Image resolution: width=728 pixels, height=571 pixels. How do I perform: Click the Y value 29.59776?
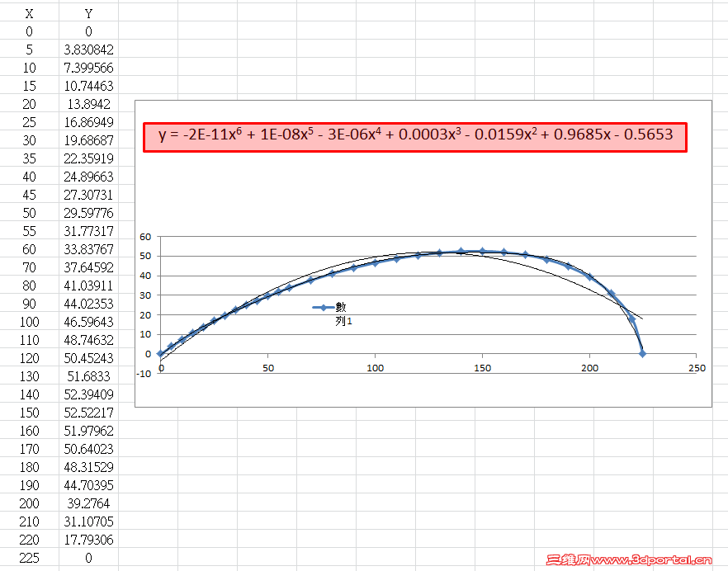pyautogui.click(x=88, y=213)
